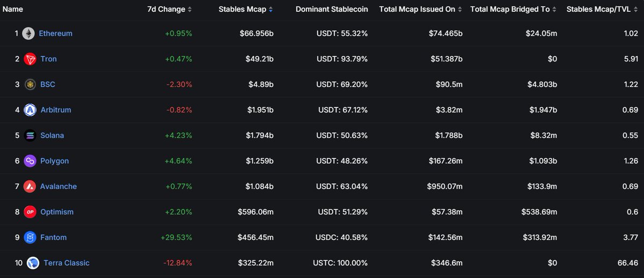Click the Avalanche chain logo icon

coord(30,186)
